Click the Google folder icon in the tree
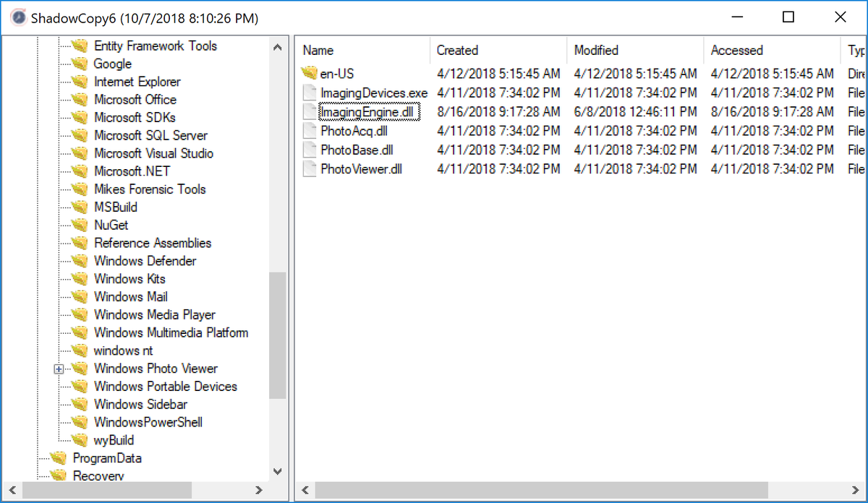The image size is (868, 503). click(79, 64)
